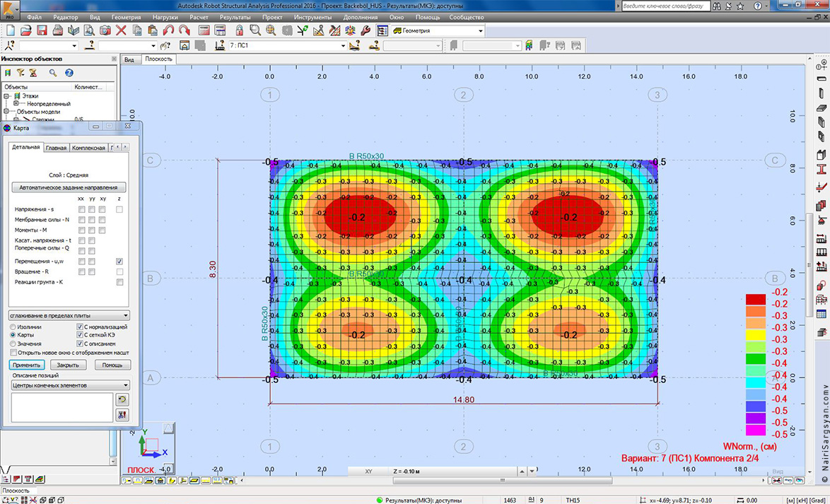This screenshot has width=830, height=504.
Task: Click the node selection icon left of first combo
Action: pyautogui.click(x=9, y=45)
